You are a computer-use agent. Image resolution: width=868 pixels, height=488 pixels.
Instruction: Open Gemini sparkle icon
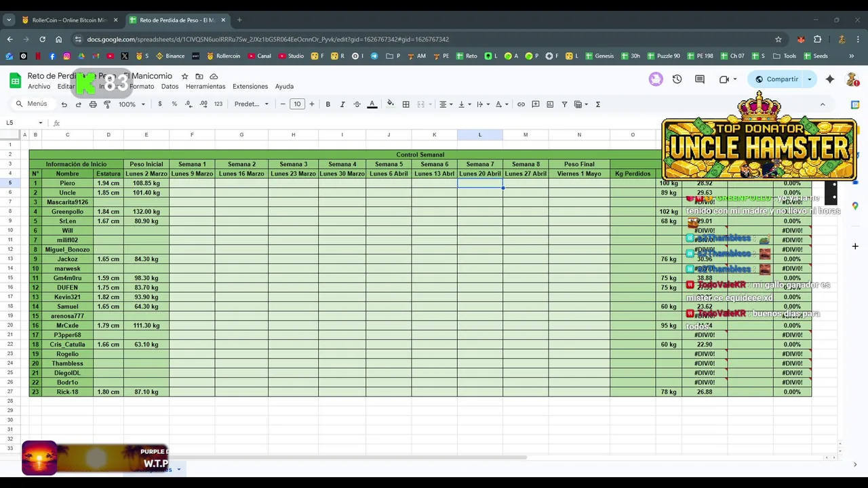830,79
